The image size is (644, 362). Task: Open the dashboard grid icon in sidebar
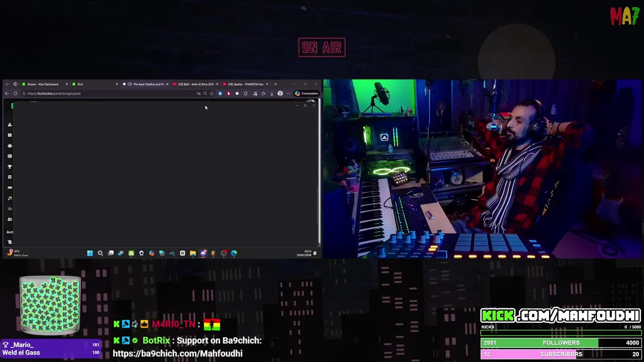pos(10,135)
